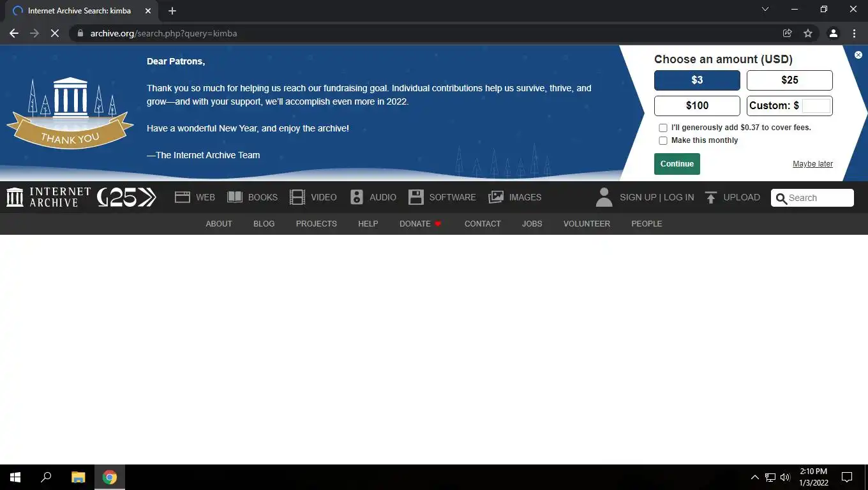Screen dimensions: 868x490
Task: Select the $25 donation amount
Action: click(x=789, y=80)
